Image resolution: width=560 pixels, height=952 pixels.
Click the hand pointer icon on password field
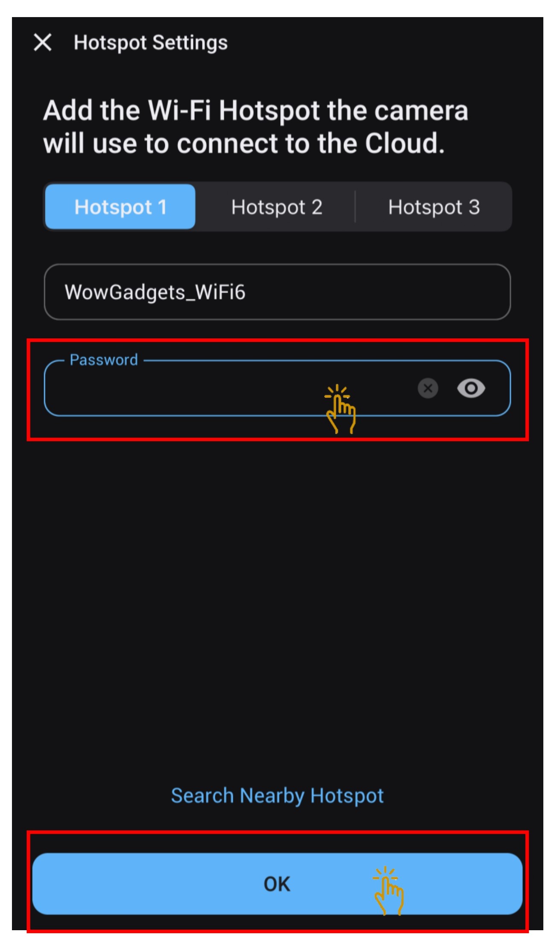click(340, 409)
